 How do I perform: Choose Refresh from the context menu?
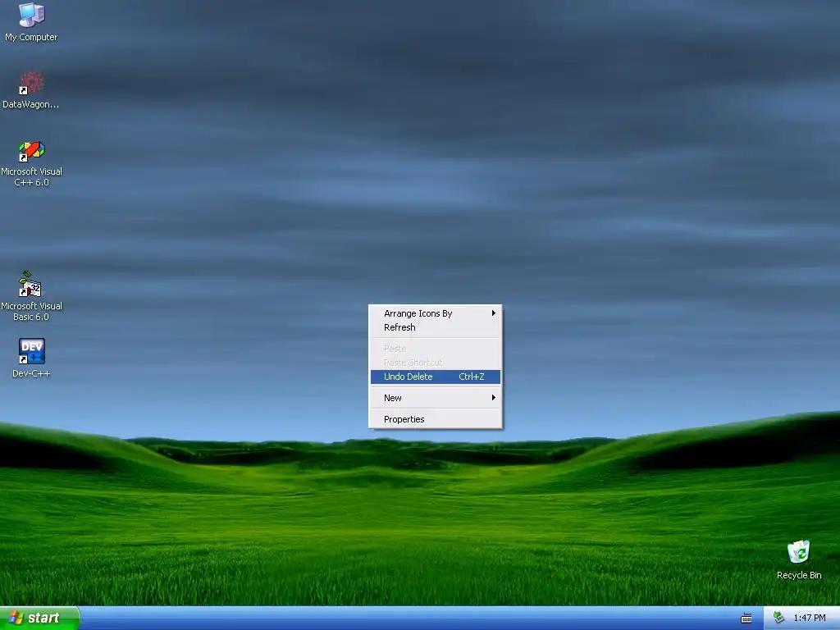(436, 327)
